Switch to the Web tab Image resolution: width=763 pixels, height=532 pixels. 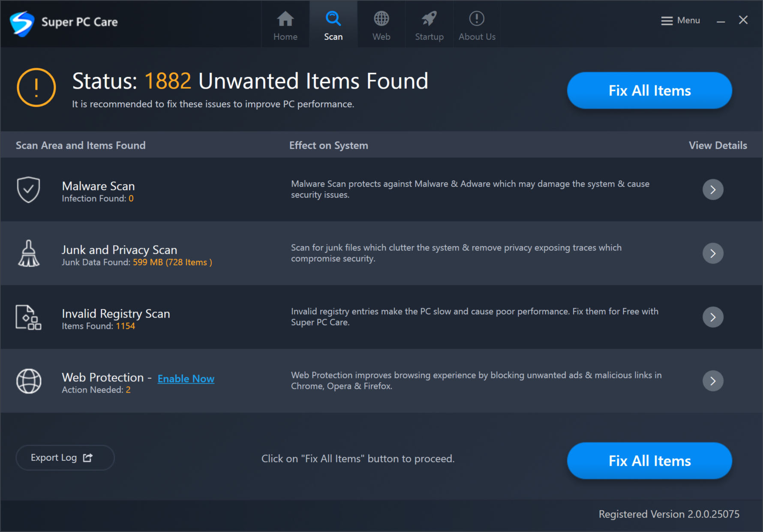pos(381,25)
